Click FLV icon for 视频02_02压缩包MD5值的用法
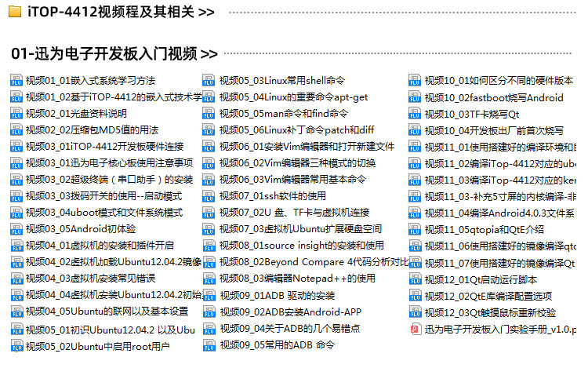The height and width of the screenshot is (368, 588). pyautogui.click(x=16, y=129)
